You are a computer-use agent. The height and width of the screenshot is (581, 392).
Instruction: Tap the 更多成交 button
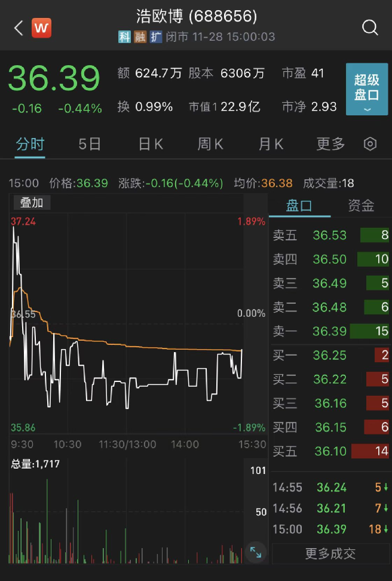point(330,554)
